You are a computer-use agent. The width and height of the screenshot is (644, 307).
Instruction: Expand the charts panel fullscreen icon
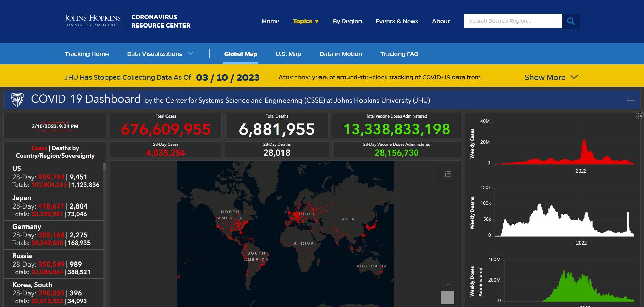(639, 115)
